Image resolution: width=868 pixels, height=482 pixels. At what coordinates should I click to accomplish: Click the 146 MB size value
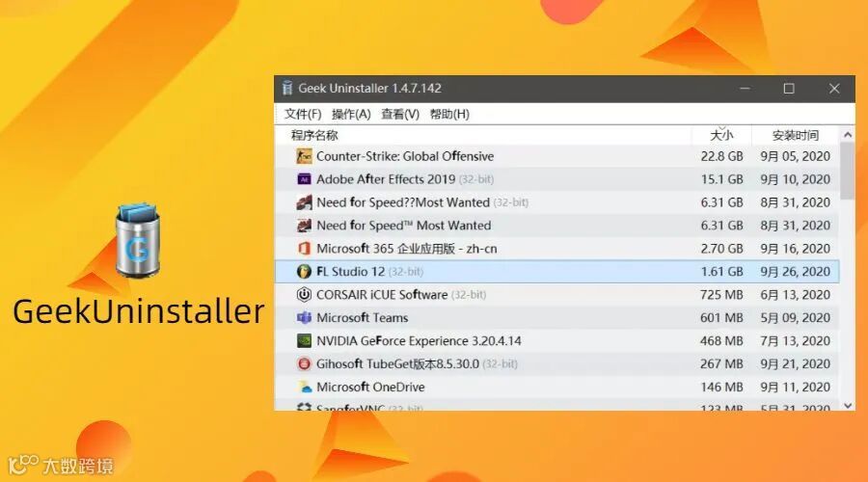[721, 387]
